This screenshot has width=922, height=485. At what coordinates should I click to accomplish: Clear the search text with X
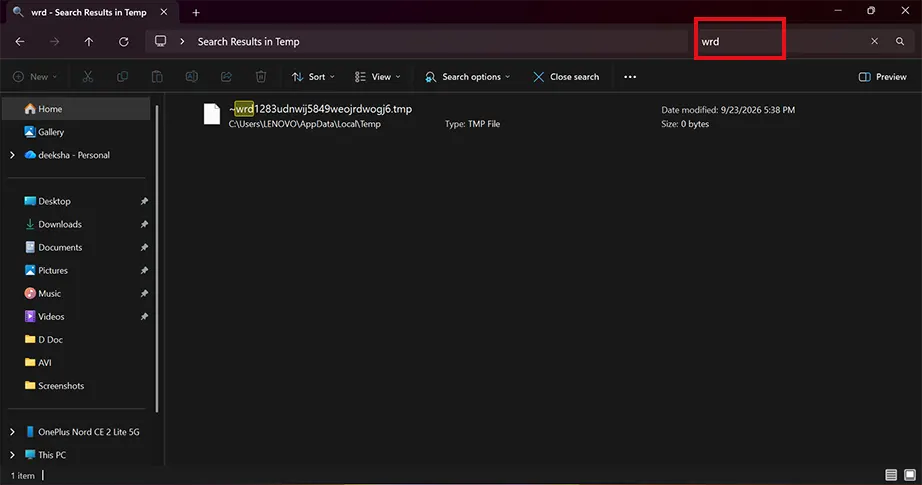click(874, 41)
